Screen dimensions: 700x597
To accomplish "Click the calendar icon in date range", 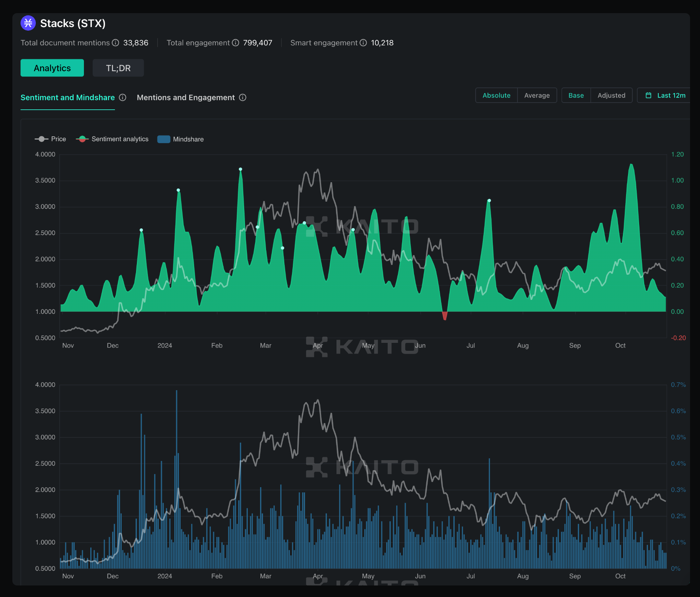I will (x=648, y=95).
